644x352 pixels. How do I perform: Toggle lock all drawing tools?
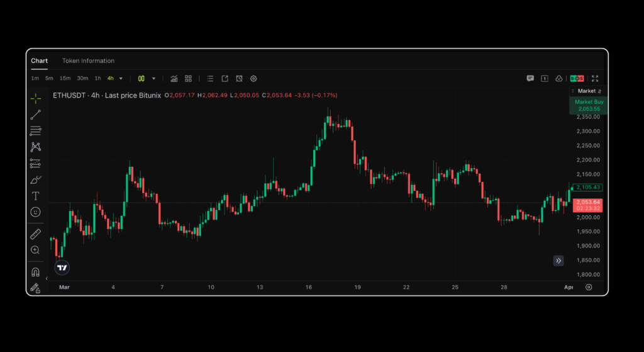(x=36, y=288)
